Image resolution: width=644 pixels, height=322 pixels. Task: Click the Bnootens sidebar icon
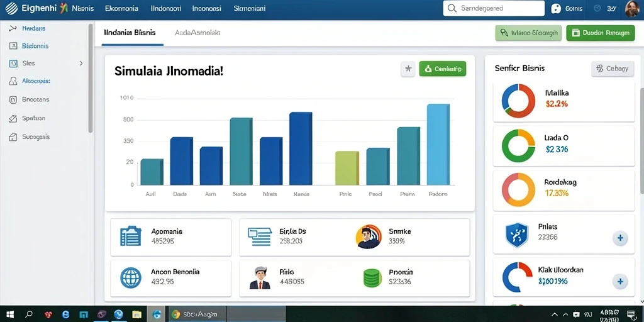[13, 99]
